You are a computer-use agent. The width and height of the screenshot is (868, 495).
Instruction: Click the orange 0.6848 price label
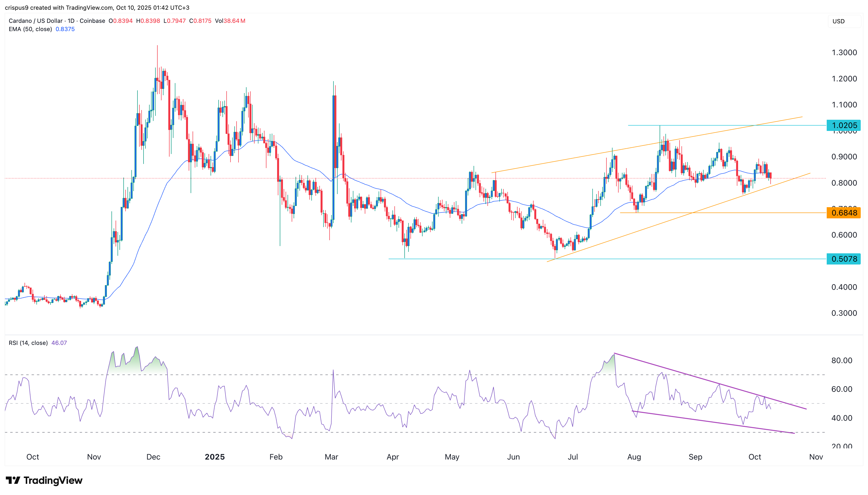click(844, 213)
